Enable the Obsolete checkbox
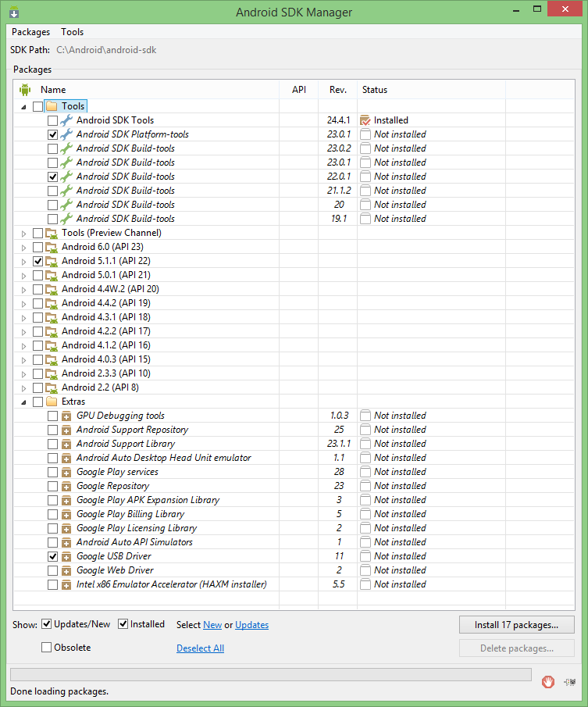This screenshot has width=588, height=707. point(46,648)
